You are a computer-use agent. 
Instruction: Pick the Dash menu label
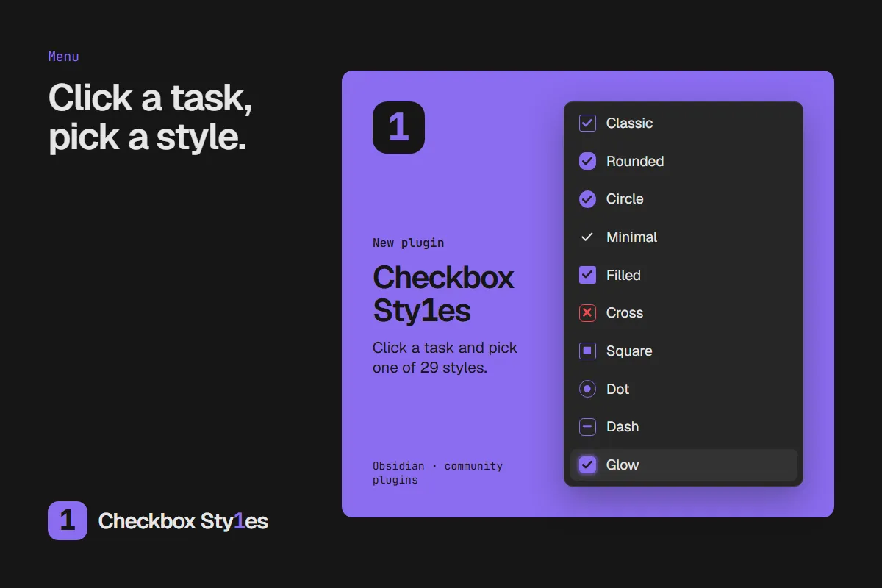pyautogui.click(x=623, y=427)
